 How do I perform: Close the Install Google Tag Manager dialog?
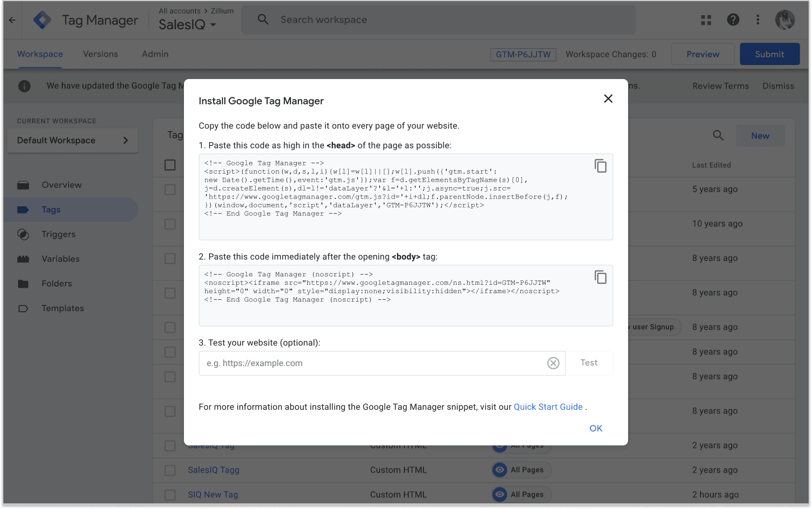[x=608, y=99]
